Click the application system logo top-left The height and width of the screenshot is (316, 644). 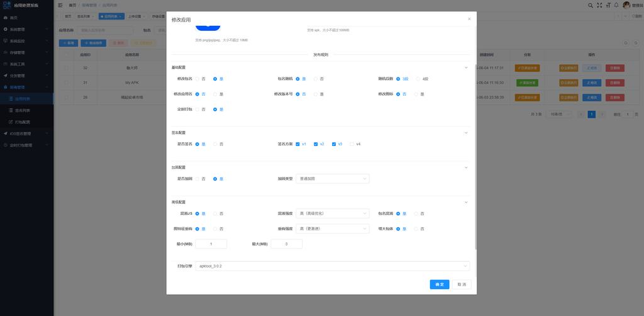[7, 5]
